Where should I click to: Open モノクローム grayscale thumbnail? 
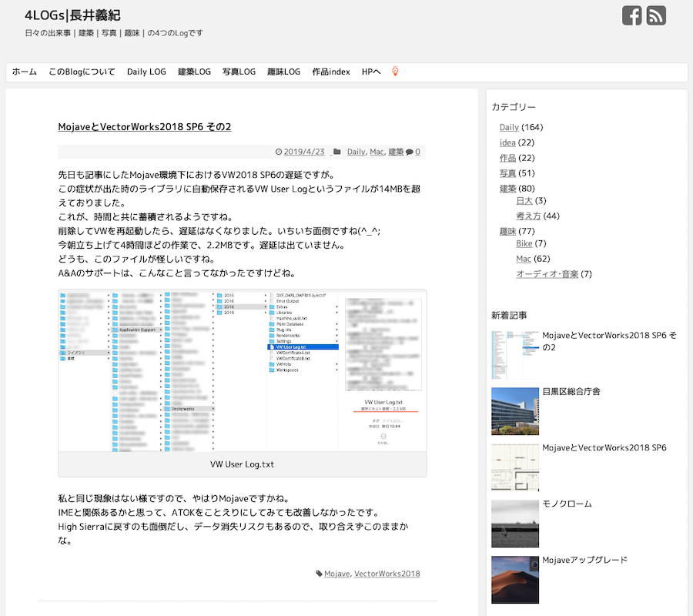coord(515,524)
